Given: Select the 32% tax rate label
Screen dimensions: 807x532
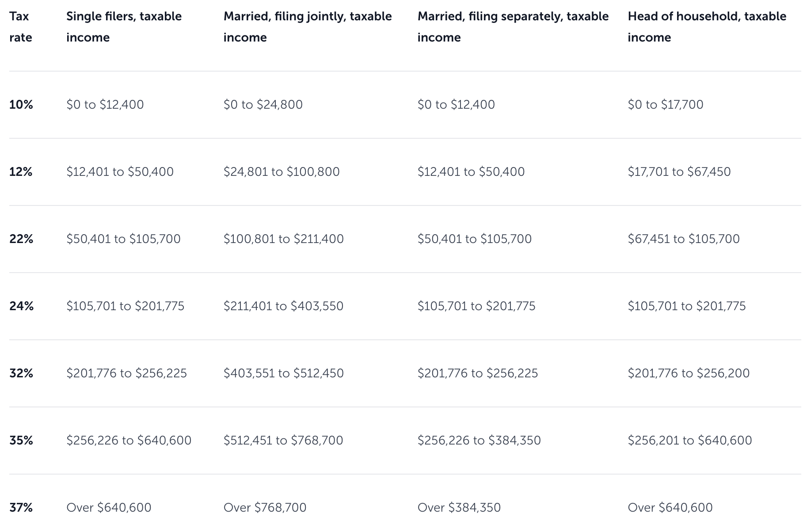Looking at the screenshot, I should (21, 373).
